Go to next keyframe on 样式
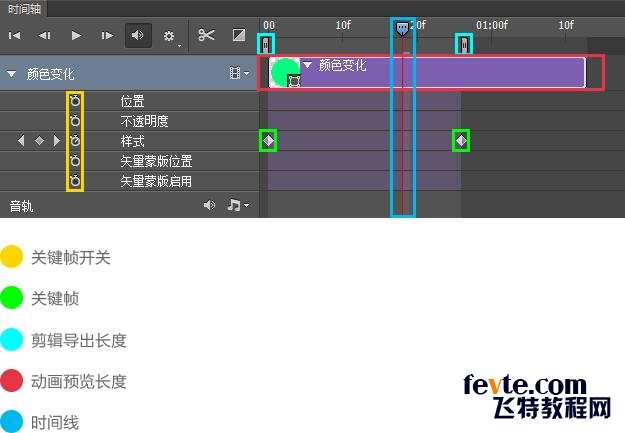Screen dimensions: 625x433 point(57,140)
